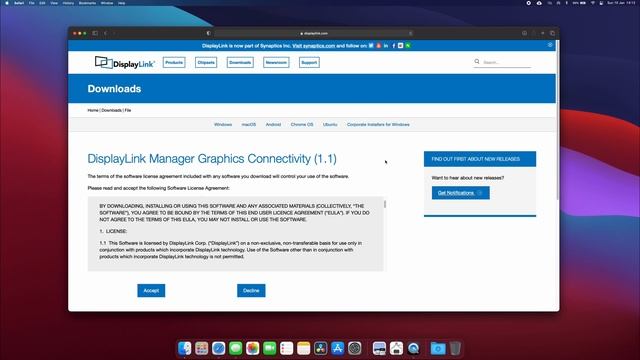Open the Newsroom menu
The width and height of the screenshot is (640, 360).
(x=276, y=62)
